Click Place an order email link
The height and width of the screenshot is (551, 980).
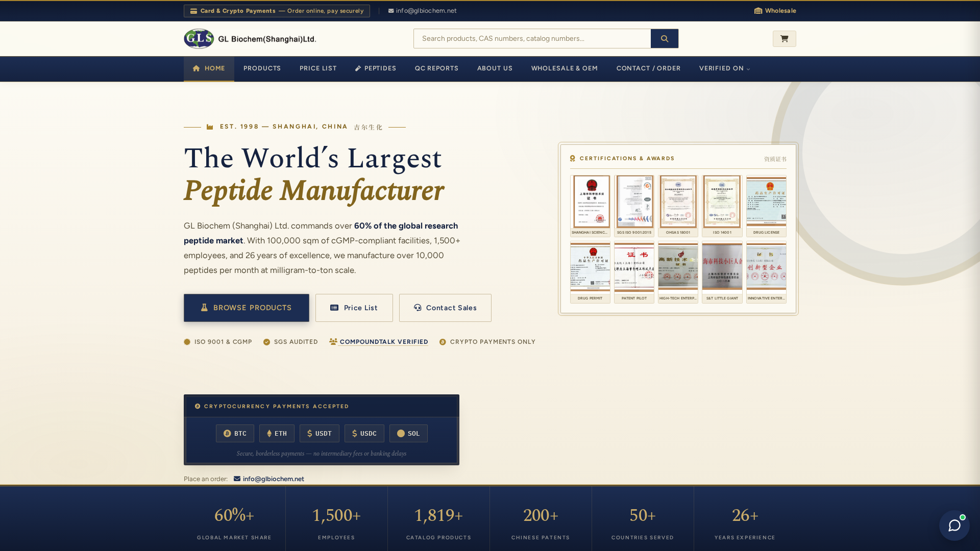tap(269, 479)
